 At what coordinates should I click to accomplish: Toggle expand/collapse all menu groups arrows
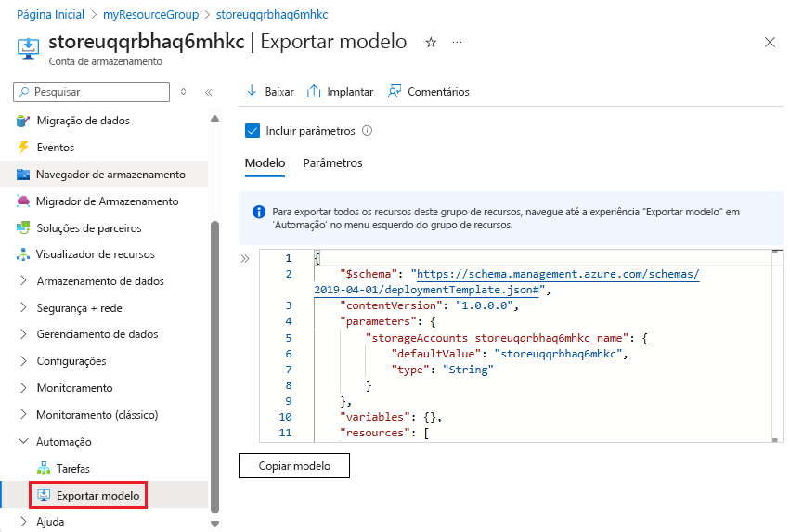pyautogui.click(x=184, y=92)
